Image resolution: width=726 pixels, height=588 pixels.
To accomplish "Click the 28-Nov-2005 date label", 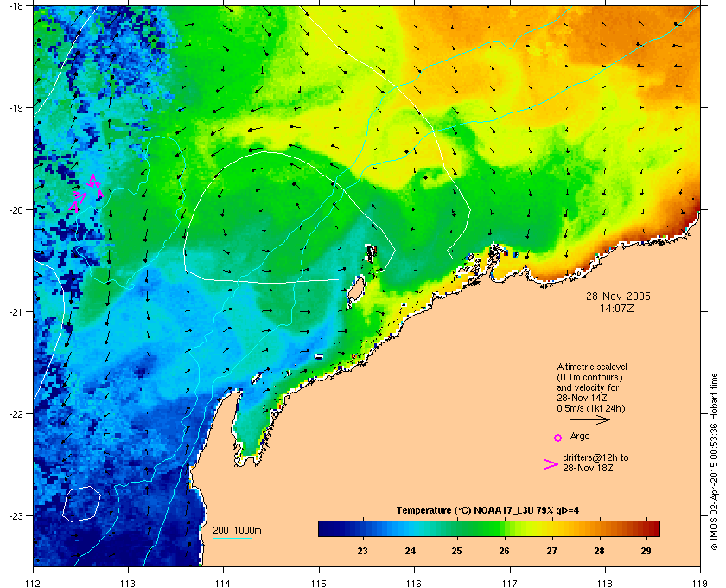I will coord(618,296).
